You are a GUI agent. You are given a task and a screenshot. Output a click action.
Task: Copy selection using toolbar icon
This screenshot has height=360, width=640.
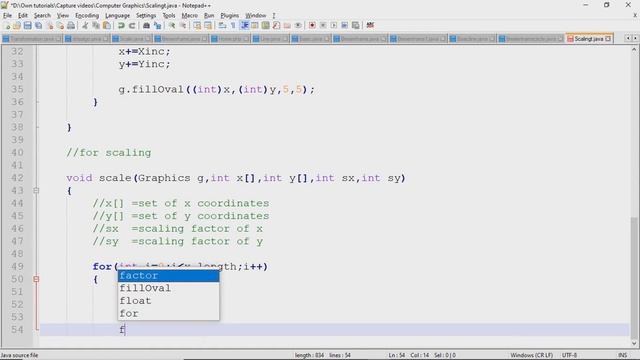[96, 25]
